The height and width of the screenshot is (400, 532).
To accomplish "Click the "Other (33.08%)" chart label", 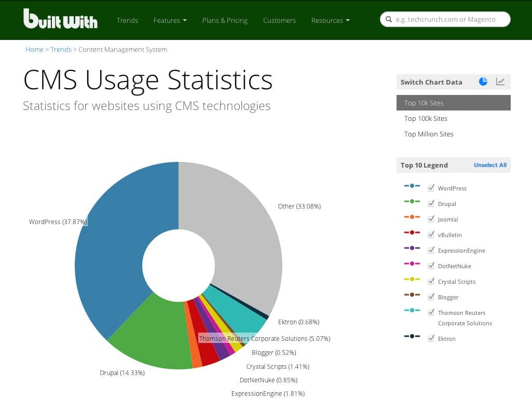I will coord(299,206).
